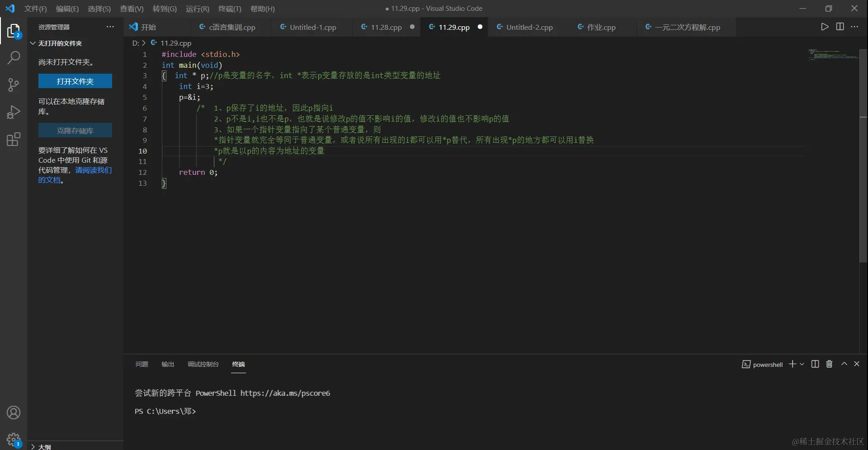This screenshot has width=868, height=450.
Task: Switch to the 调试控制台 panel tab
Action: (203, 364)
